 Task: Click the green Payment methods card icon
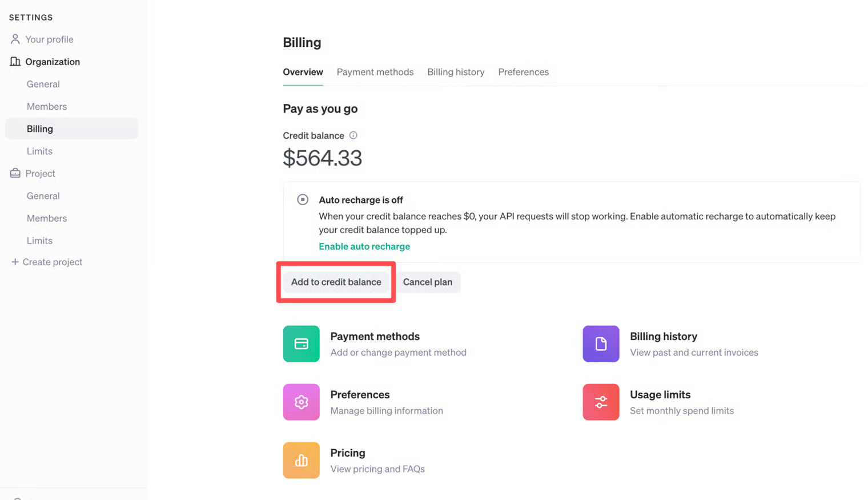(x=301, y=344)
